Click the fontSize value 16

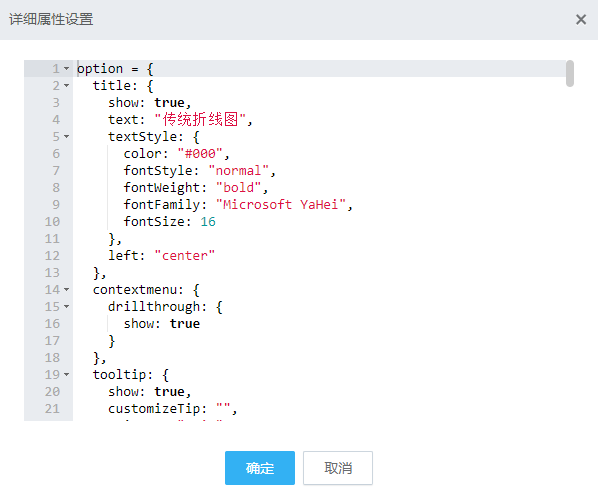208,222
